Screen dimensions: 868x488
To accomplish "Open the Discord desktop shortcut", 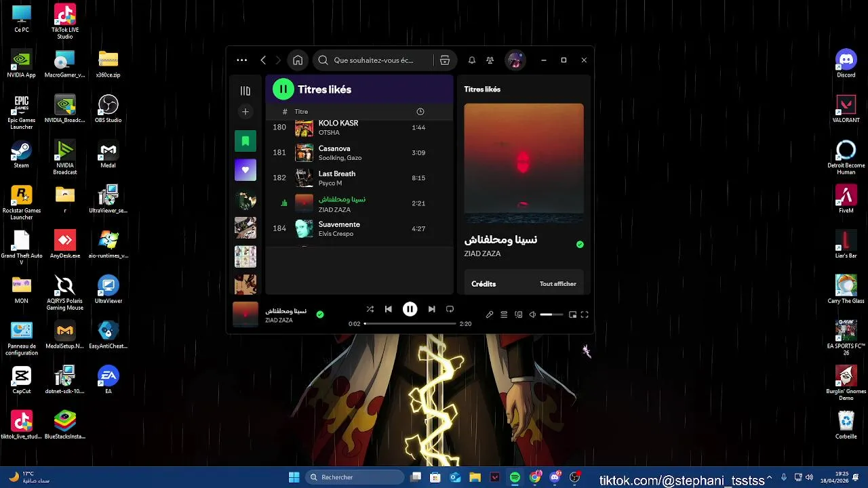I will pyautogui.click(x=846, y=64).
